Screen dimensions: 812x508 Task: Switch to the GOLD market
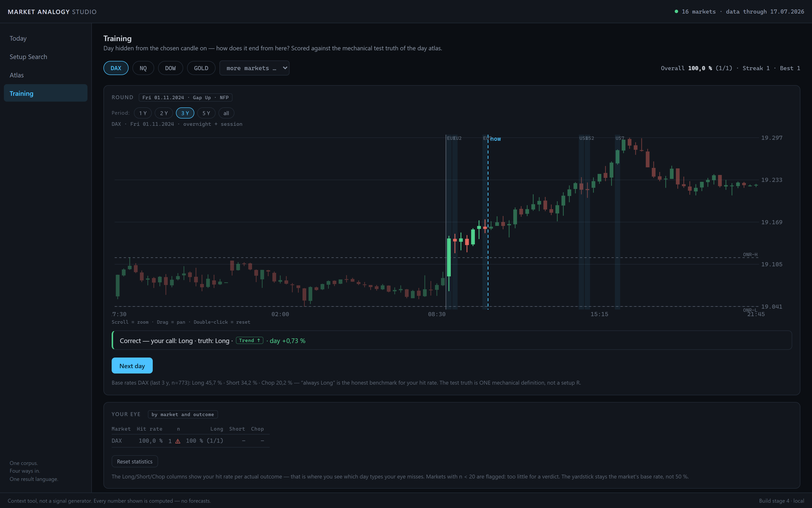(201, 68)
